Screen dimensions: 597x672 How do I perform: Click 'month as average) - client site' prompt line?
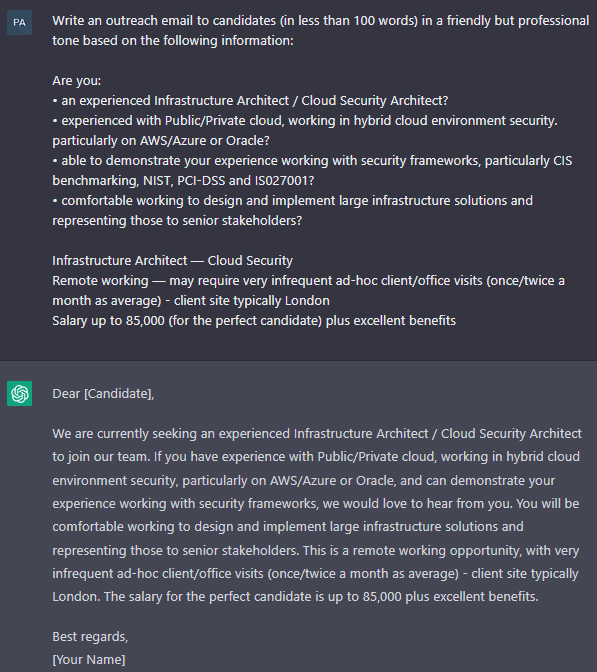click(191, 301)
